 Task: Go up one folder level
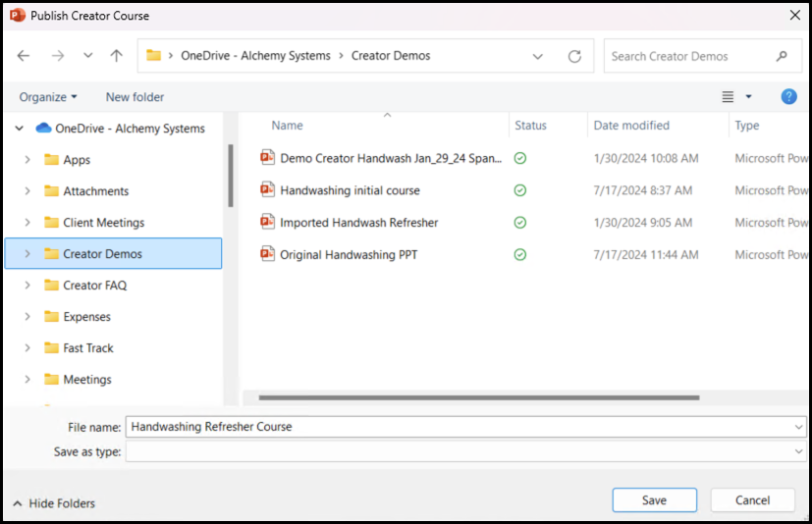pyautogui.click(x=117, y=55)
